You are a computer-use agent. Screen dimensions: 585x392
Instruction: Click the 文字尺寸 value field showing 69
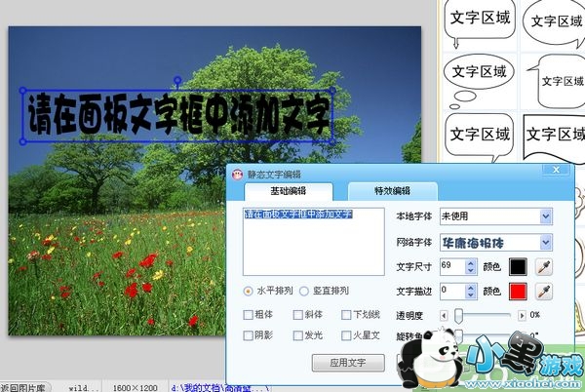pyautogui.click(x=453, y=267)
